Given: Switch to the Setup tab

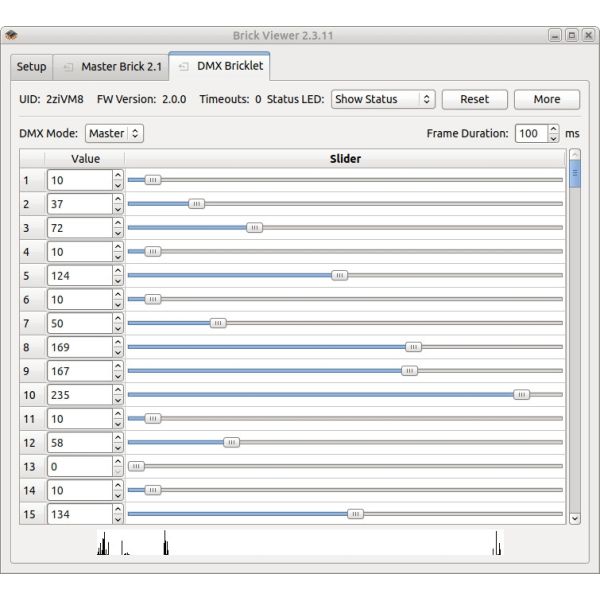Looking at the screenshot, I should click(31, 67).
